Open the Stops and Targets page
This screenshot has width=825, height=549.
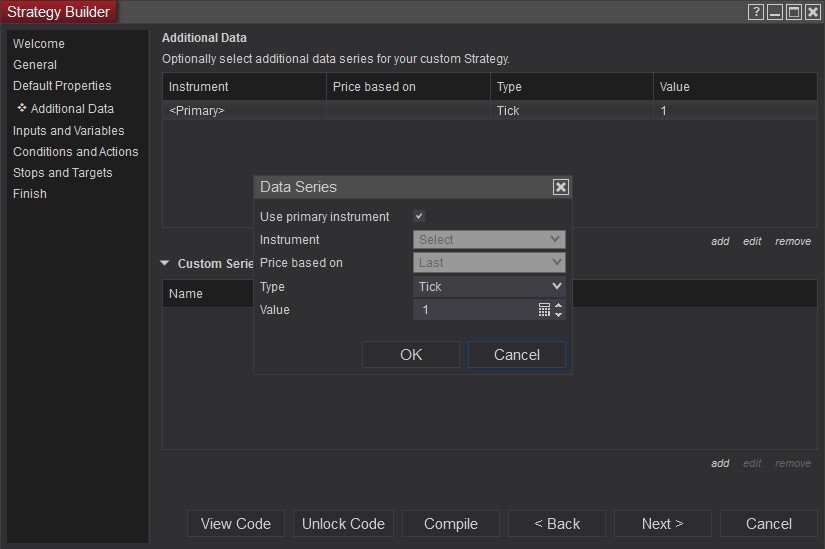(x=63, y=173)
